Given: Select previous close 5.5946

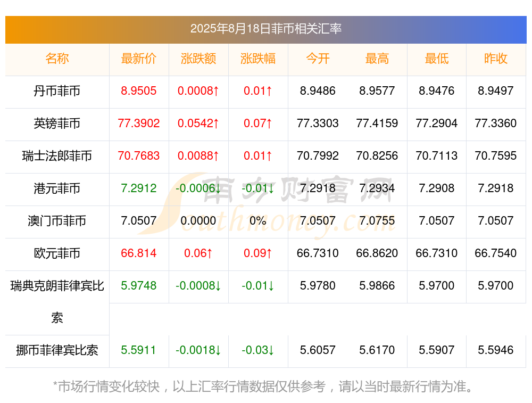Looking at the screenshot, I should (496, 350).
